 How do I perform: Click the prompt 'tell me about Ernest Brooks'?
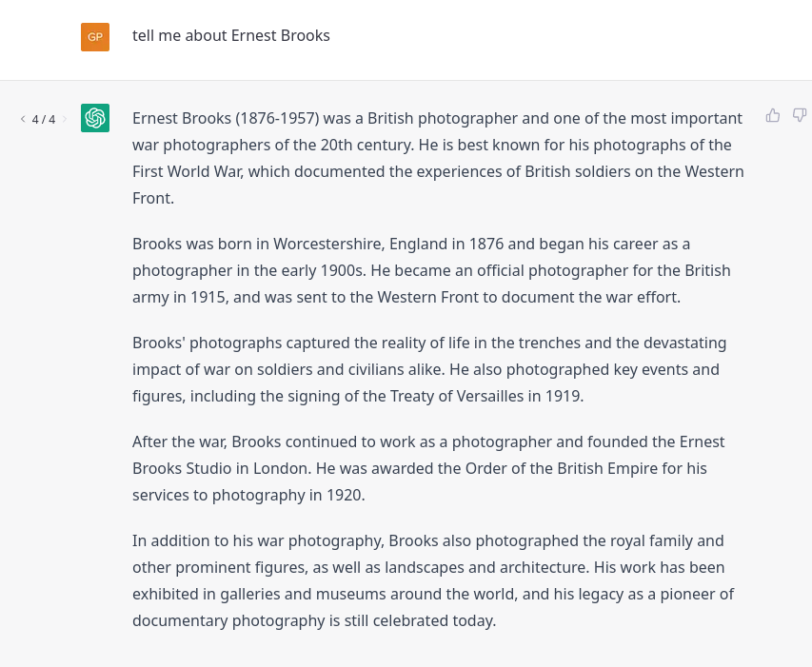coord(231,36)
